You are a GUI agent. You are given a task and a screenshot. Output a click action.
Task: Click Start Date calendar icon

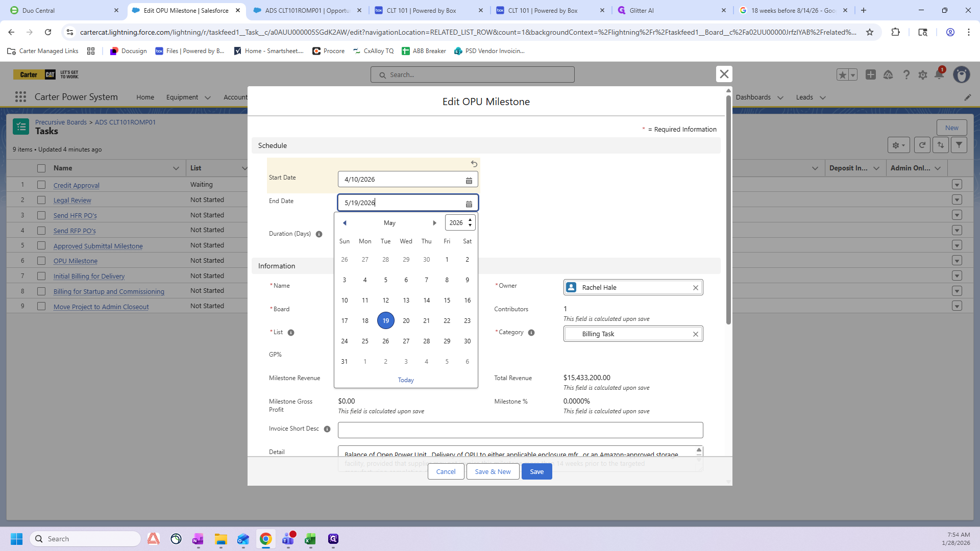[469, 180]
